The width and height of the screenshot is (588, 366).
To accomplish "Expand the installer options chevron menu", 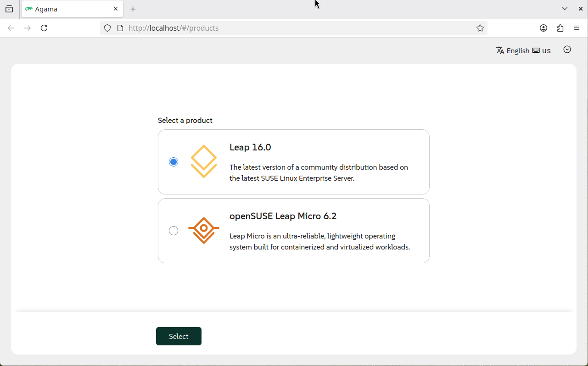I will tap(567, 50).
